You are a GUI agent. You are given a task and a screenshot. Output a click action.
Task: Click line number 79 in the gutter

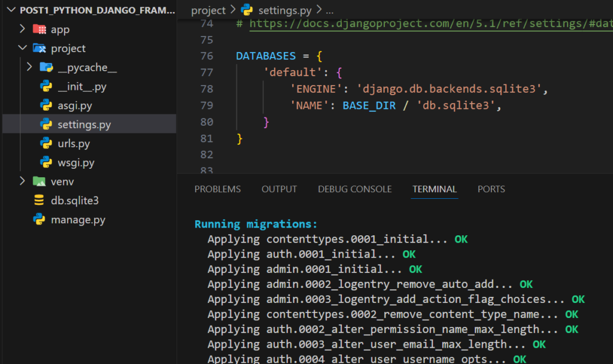coord(207,105)
